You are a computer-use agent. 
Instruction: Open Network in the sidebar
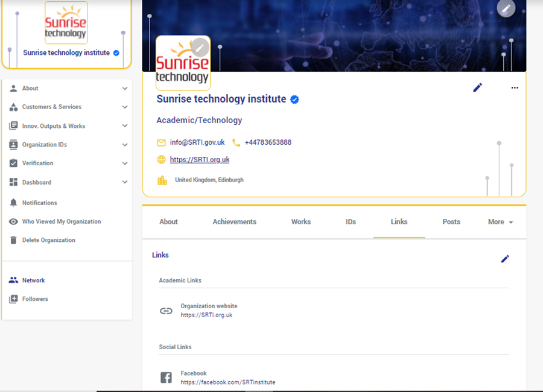pos(33,280)
